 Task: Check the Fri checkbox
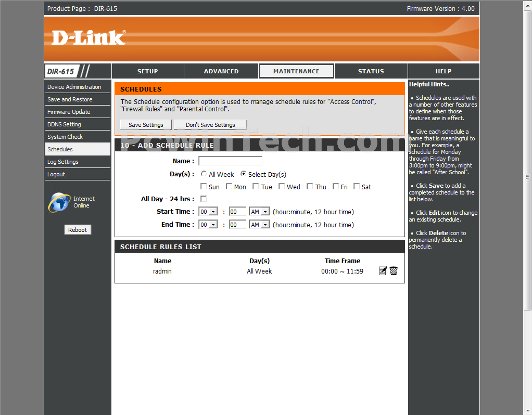point(336,186)
